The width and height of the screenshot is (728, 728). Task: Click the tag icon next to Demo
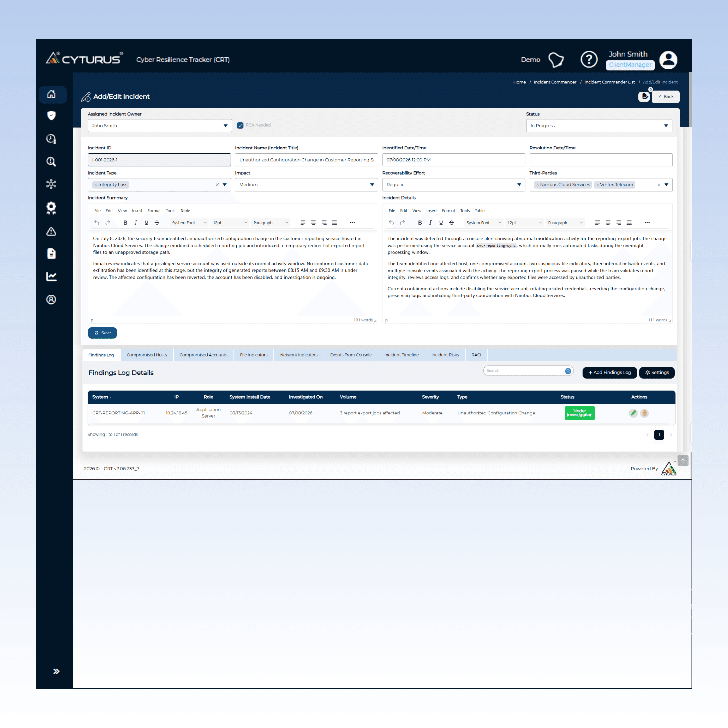pyautogui.click(x=556, y=60)
